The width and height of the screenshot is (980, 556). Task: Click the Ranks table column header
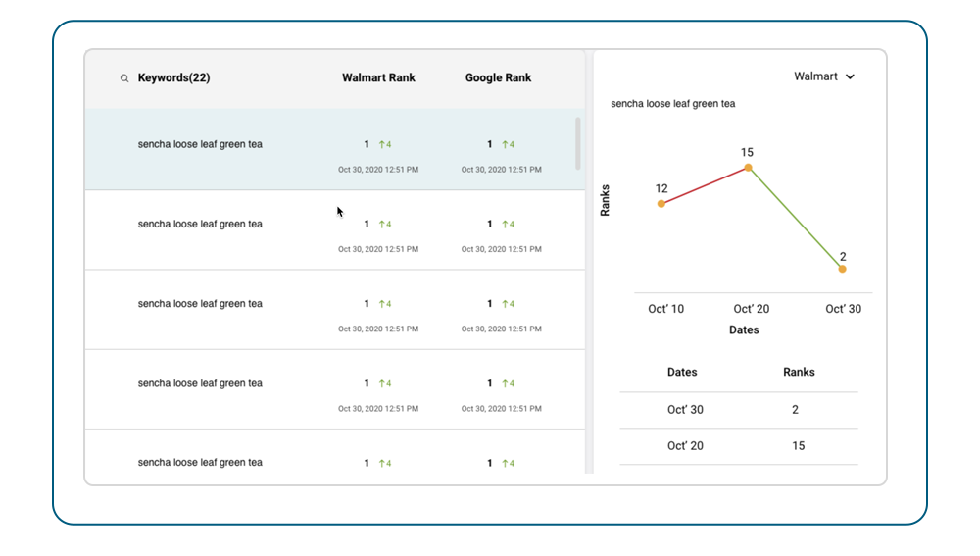coord(799,372)
